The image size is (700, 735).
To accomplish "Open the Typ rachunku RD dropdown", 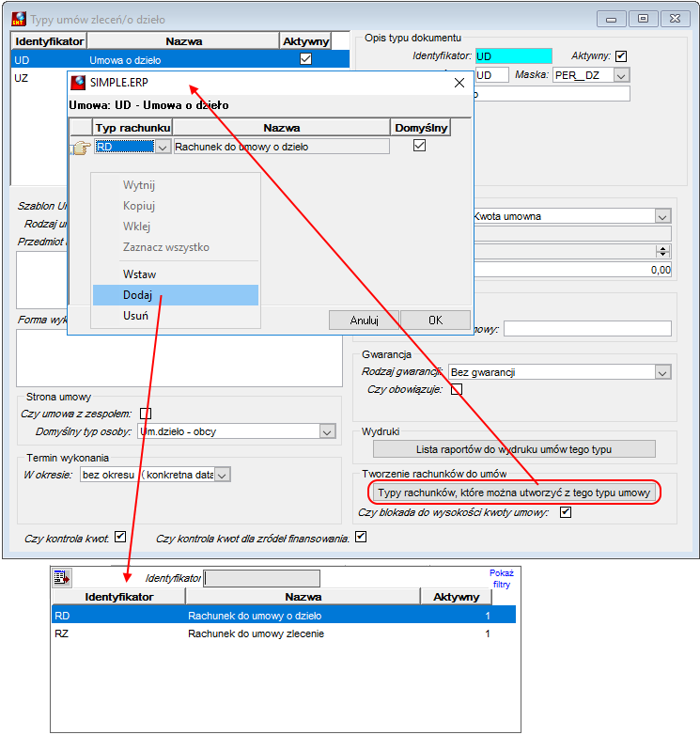I will [x=163, y=148].
